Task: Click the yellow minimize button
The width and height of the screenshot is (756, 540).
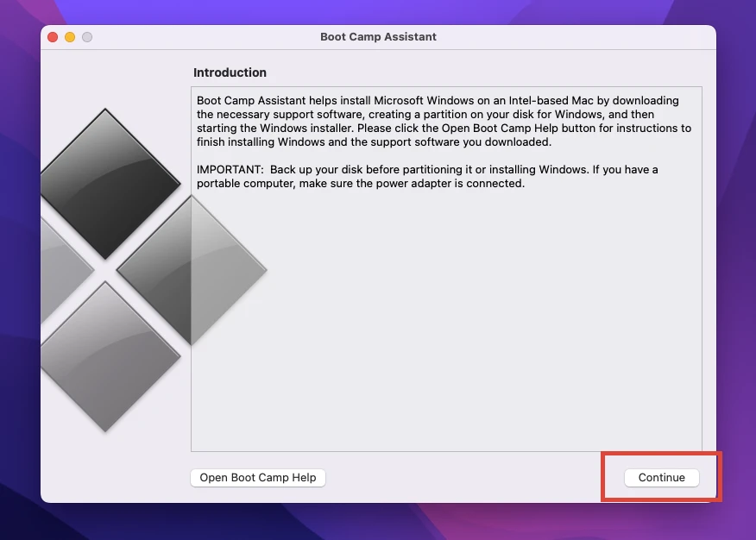Action: (69, 37)
